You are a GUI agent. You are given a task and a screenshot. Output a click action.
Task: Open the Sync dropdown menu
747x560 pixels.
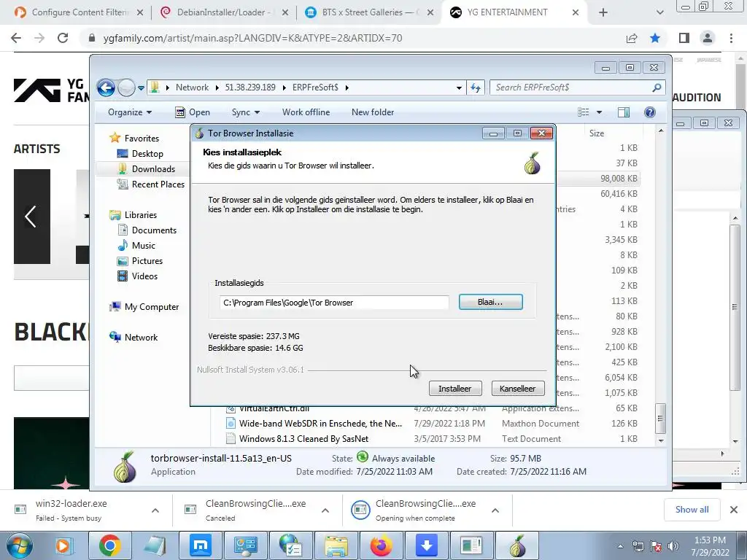click(x=245, y=112)
